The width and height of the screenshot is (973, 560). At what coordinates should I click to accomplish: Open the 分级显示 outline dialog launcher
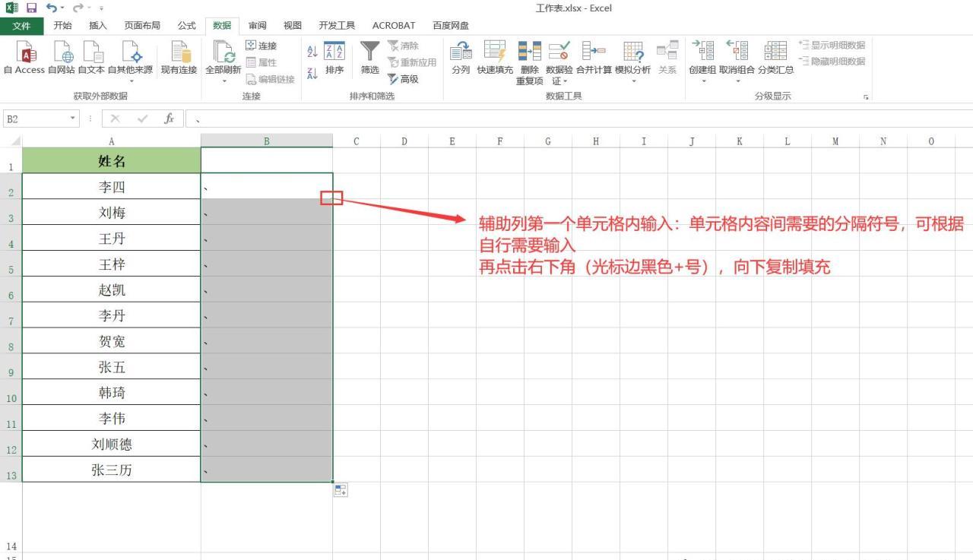(x=865, y=97)
